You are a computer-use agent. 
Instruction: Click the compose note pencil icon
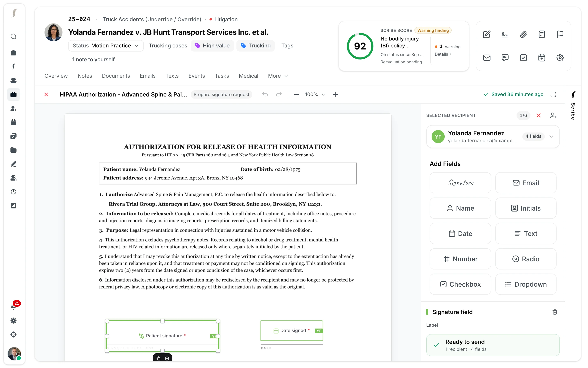tap(487, 34)
